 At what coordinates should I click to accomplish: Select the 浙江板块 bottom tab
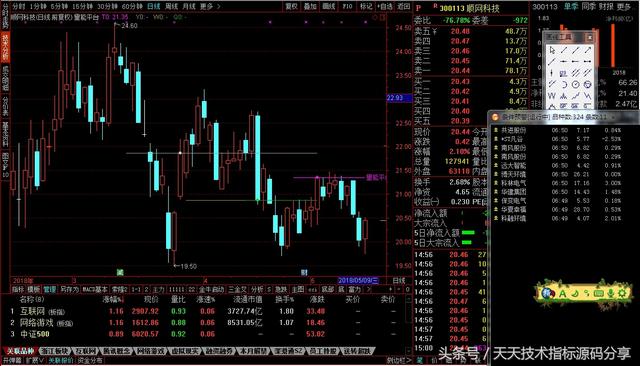[54, 351]
